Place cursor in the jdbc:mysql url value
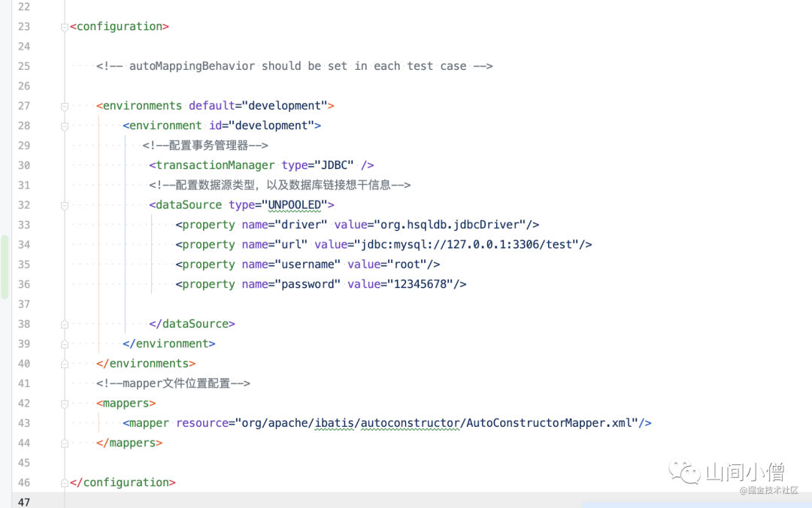 click(x=466, y=244)
